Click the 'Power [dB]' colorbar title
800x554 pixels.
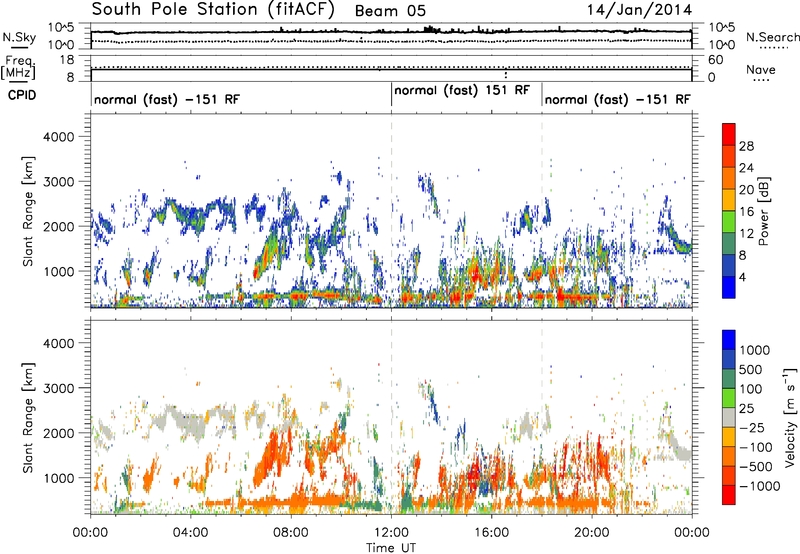[x=763, y=211]
